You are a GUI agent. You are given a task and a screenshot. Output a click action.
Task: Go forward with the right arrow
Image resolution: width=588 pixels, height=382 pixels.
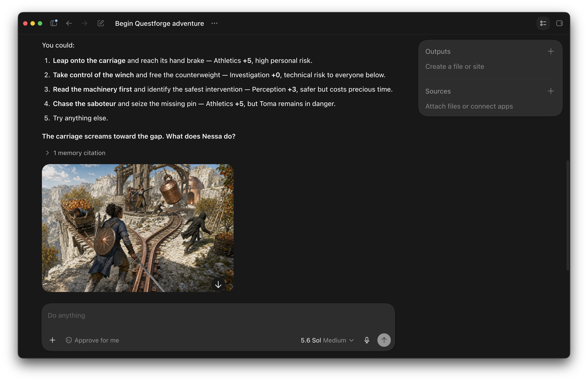pyautogui.click(x=84, y=23)
